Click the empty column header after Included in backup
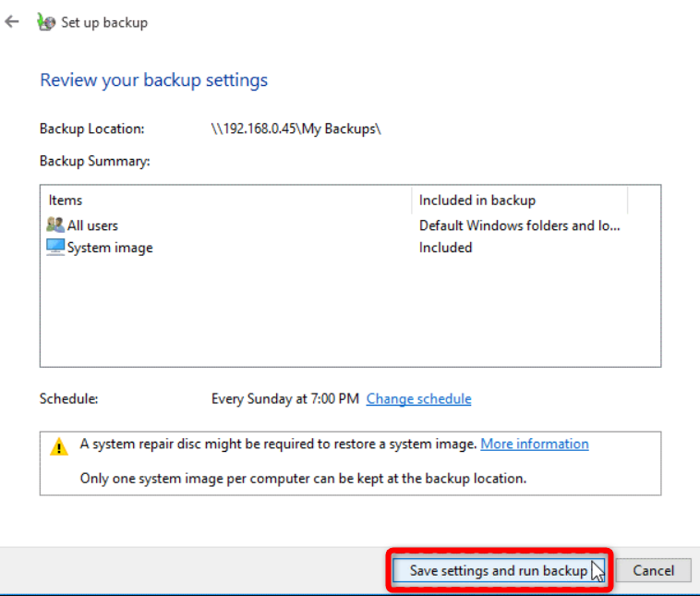The image size is (700, 596). pos(644,201)
